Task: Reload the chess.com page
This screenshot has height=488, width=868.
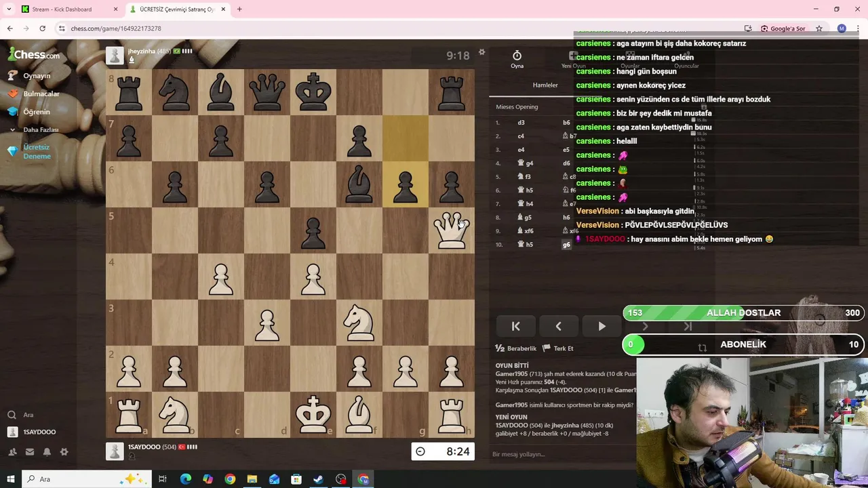Action: tap(42, 28)
